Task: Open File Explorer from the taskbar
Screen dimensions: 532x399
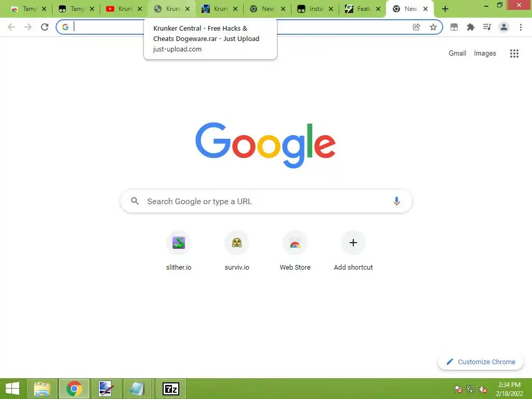Action: [42, 389]
